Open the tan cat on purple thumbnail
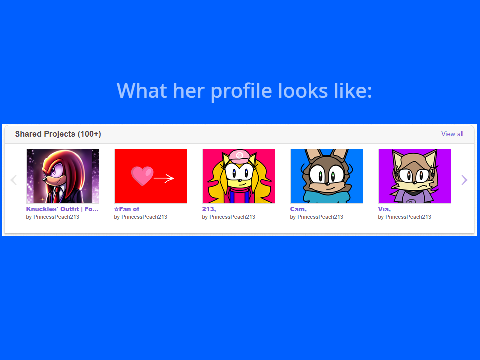The height and width of the screenshot is (360, 480). click(x=415, y=176)
